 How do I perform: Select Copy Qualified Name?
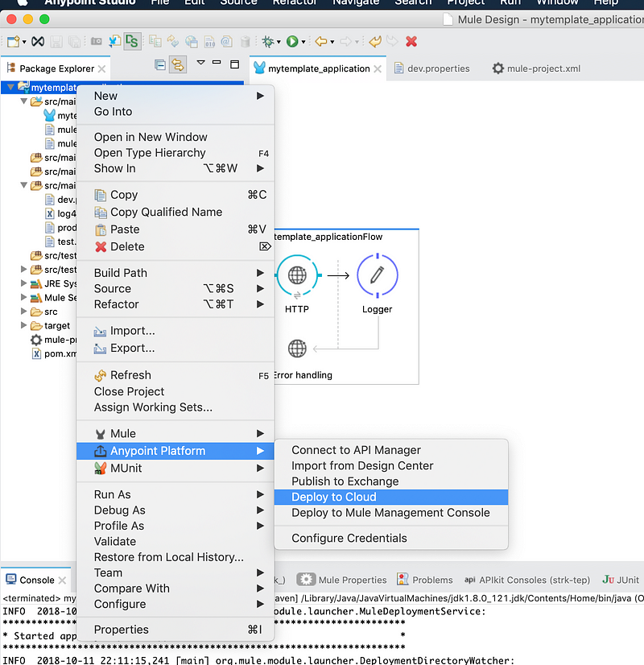175,212
